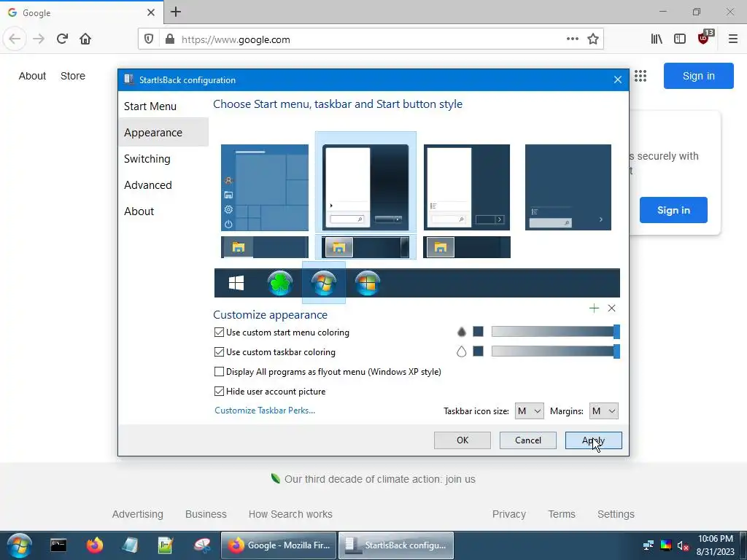Toggle the Firefox sidebar icon

[680, 39]
